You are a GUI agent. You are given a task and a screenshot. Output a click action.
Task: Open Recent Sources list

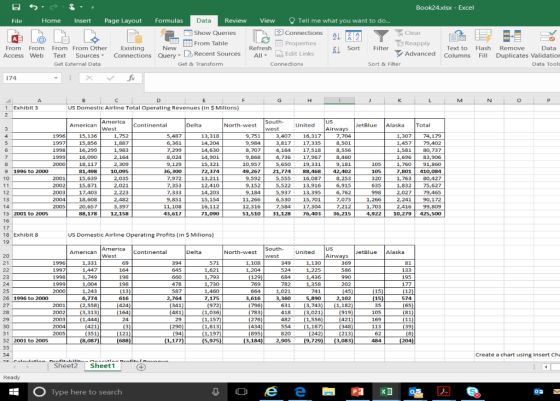(212, 54)
